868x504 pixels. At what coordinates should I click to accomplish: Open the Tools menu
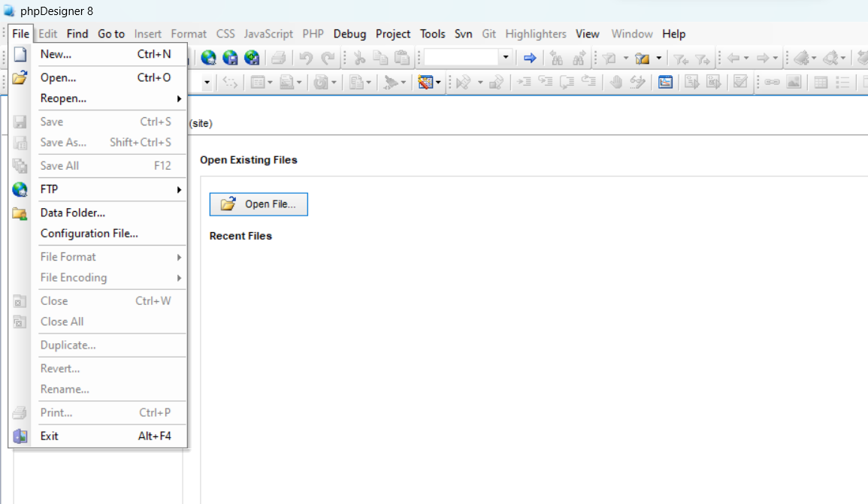[432, 34]
